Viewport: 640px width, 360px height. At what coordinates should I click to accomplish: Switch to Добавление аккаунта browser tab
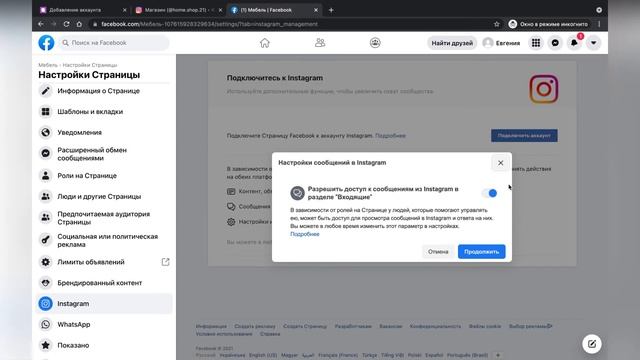(x=82, y=10)
